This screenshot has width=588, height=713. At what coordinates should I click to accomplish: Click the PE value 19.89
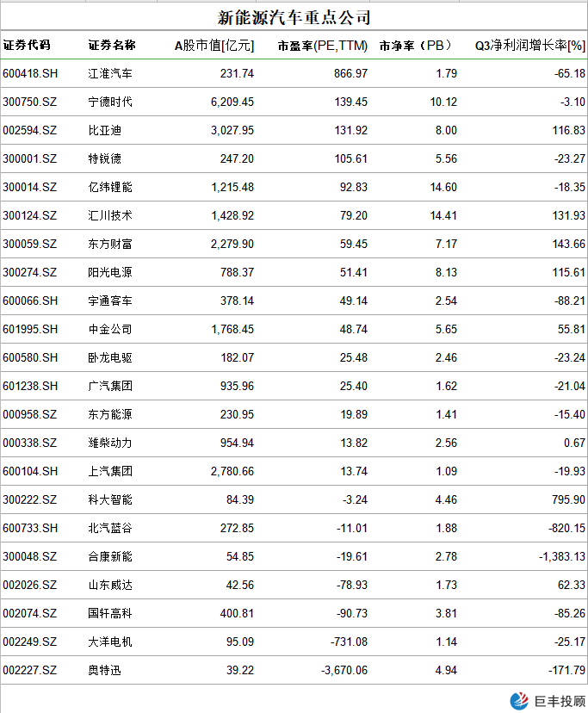[354, 415]
